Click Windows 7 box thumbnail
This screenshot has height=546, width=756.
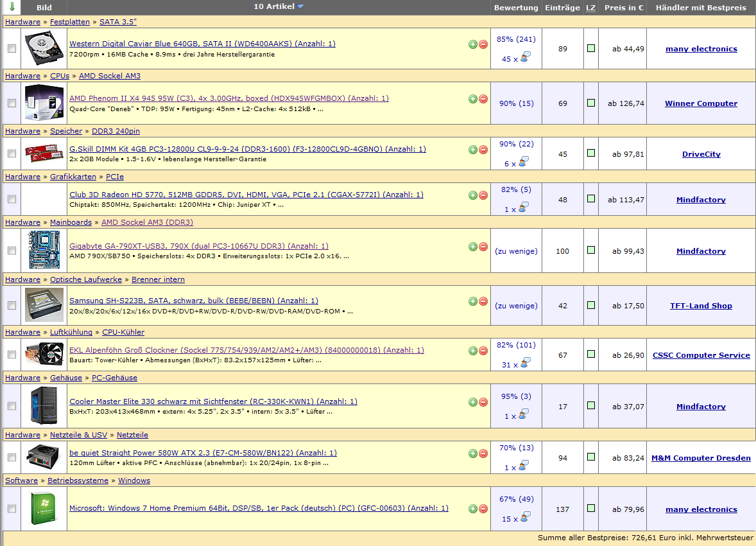tap(44, 508)
